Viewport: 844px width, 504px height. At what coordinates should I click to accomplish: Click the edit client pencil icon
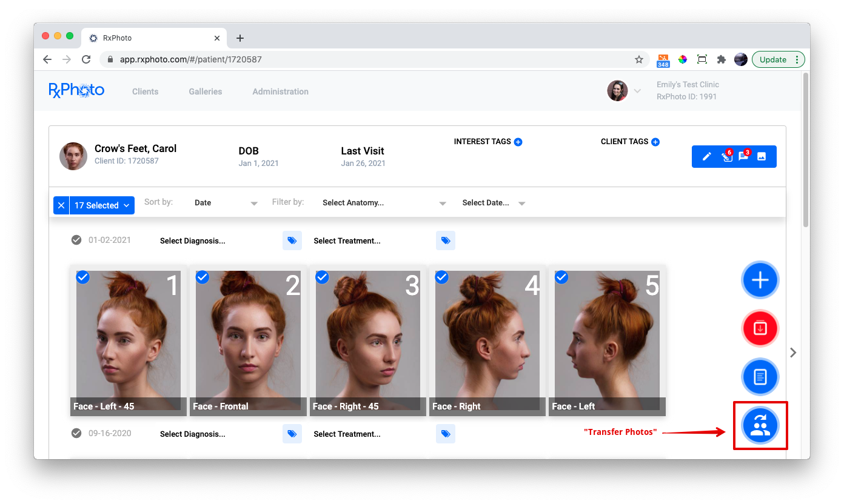click(x=706, y=156)
